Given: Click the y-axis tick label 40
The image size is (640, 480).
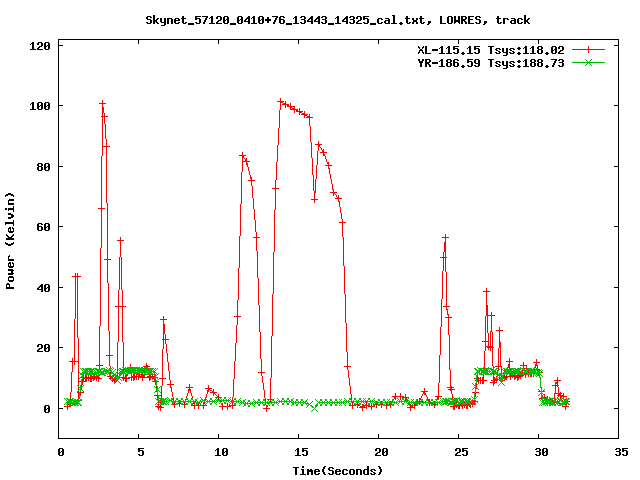Looking at the screenshot, I should (44, 288).
